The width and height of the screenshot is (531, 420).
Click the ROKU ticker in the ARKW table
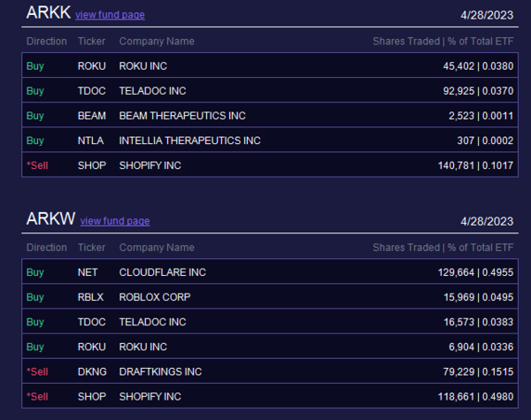[92, 347]
